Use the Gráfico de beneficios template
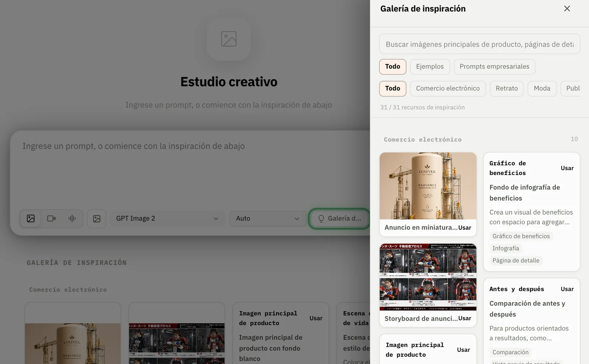 pos(567,168)
